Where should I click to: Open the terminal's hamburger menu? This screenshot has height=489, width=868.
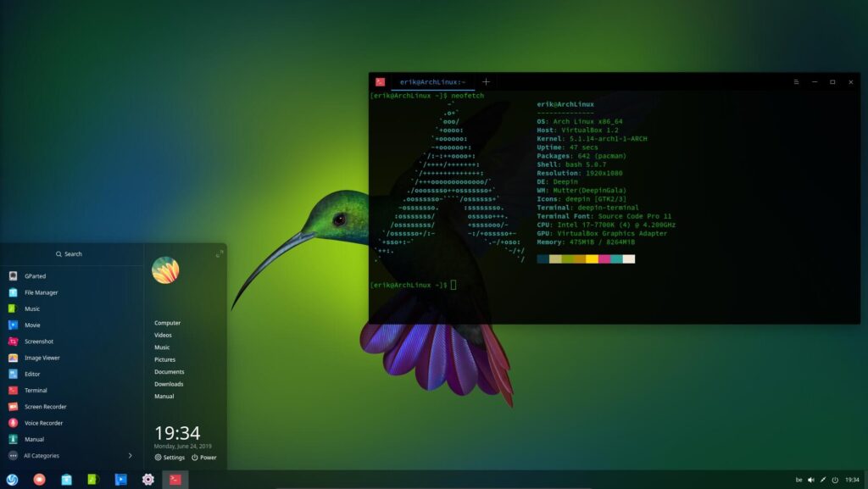[x=794, y=81]
